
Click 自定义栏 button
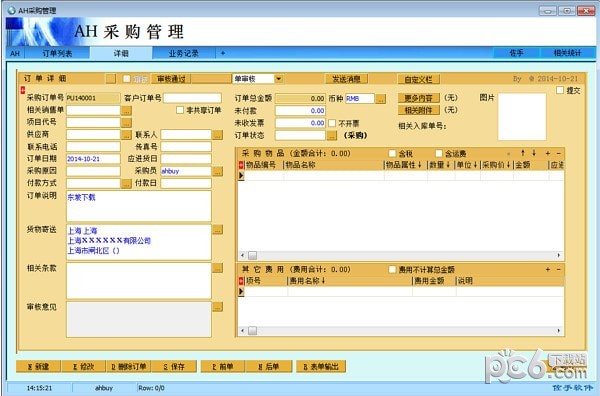[x=418, y=79]
